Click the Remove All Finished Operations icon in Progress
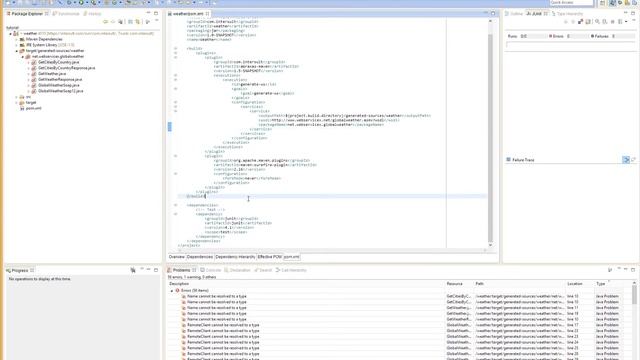 pos(133,270)
